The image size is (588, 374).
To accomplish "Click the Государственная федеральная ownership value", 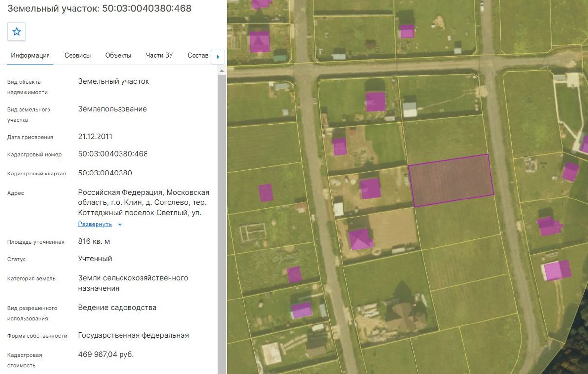I will pos(133,335).
